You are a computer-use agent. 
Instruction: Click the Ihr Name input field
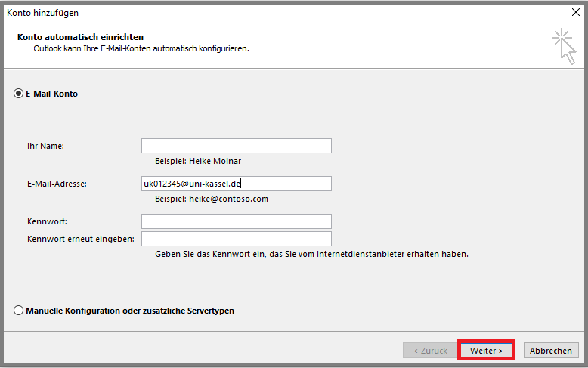click(237, 146)
